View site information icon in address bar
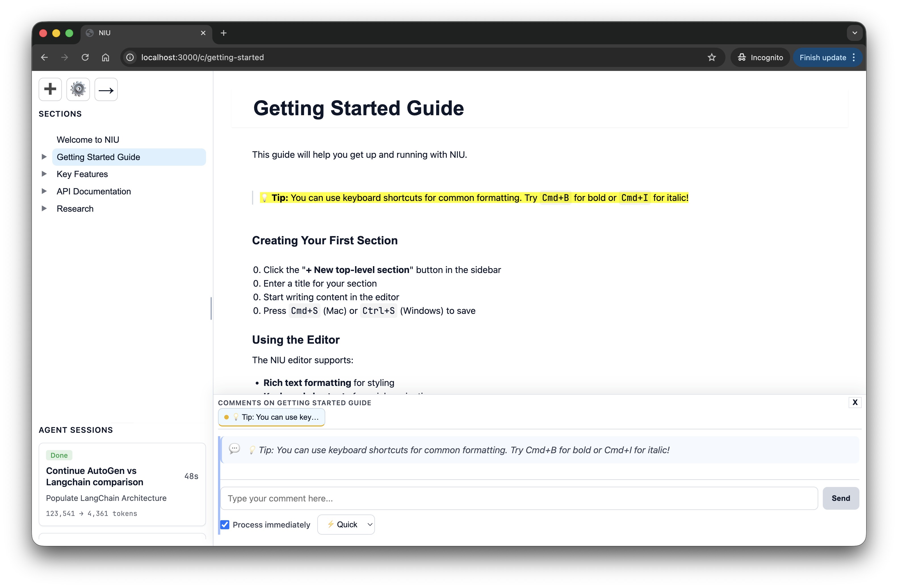898x588 pixels. [130, 57]
